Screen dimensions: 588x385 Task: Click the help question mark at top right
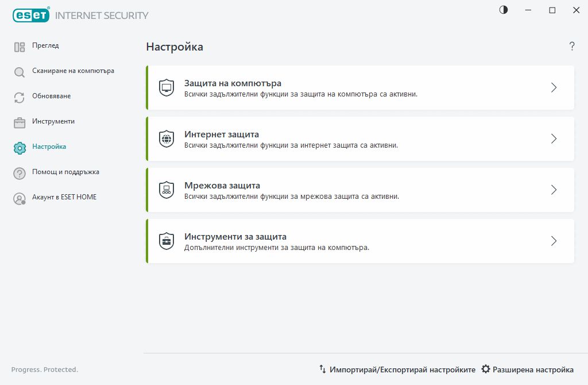(x=572, y=47)
